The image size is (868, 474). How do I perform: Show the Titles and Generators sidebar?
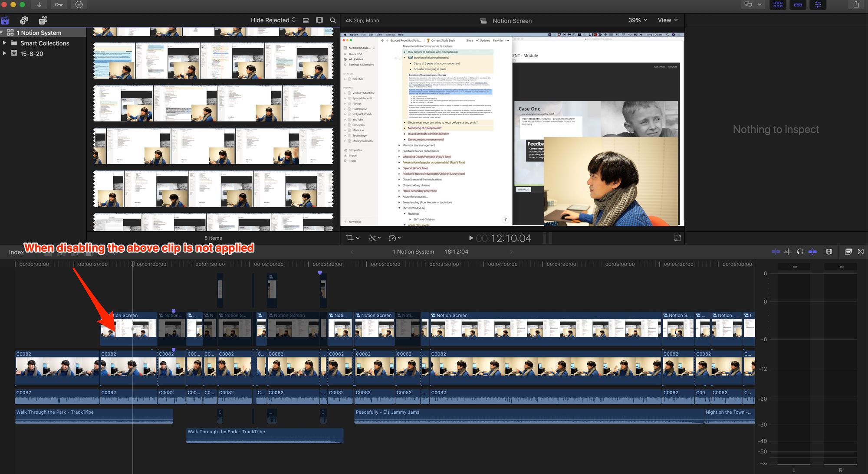[43, 20]
